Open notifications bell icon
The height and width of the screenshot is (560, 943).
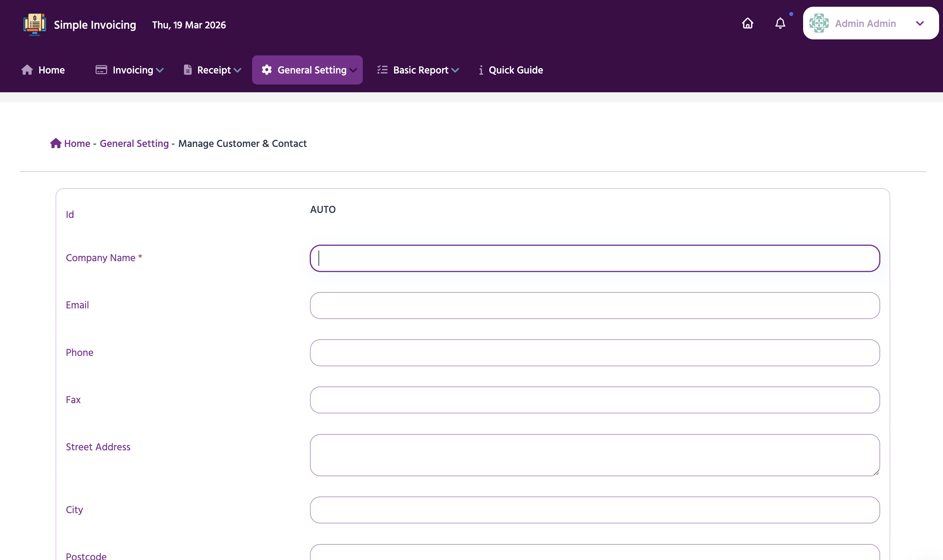point(780,23)
